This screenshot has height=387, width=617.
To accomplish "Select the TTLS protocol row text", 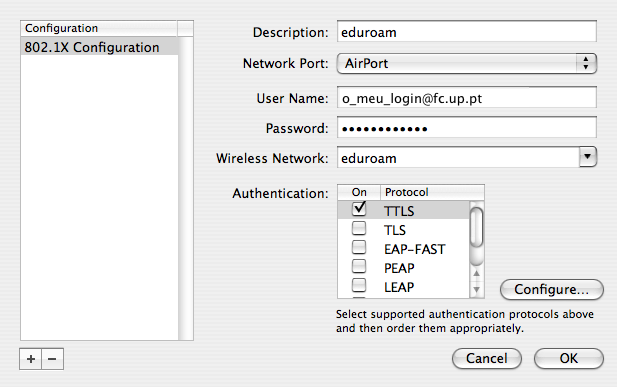I will pyautogui.click(x=399, y=211).
